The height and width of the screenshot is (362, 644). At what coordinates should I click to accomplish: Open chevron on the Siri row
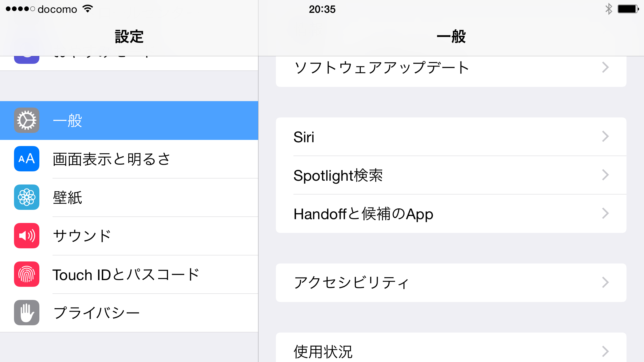[x=605, y=137]
